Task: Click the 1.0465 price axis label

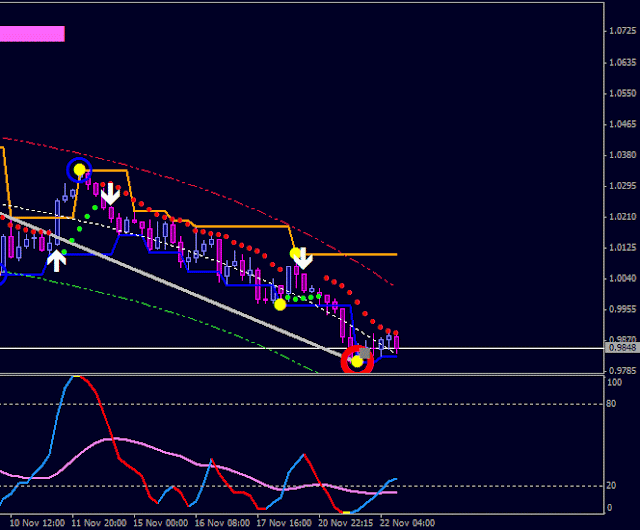Action: [x=622, y=124]
